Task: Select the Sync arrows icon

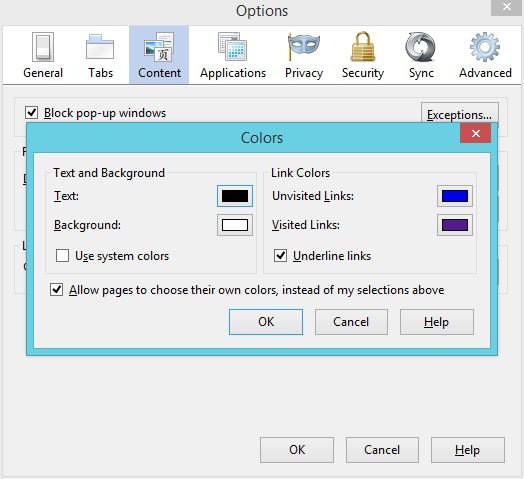Action: coord(421,47)
